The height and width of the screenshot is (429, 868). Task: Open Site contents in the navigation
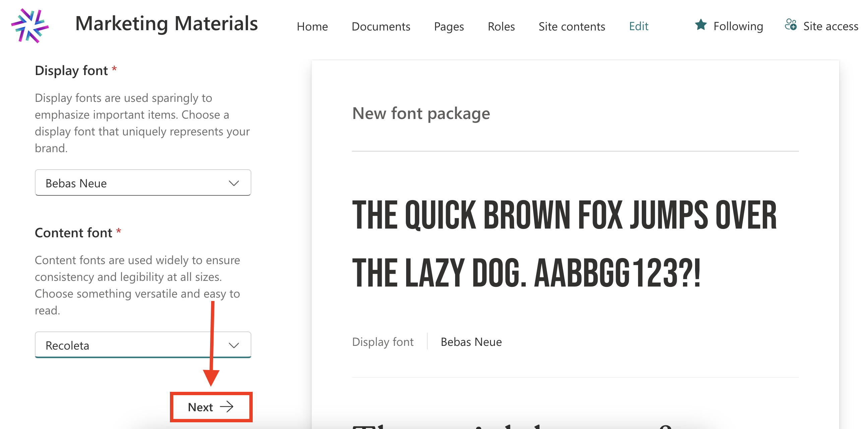pos(571,26)
